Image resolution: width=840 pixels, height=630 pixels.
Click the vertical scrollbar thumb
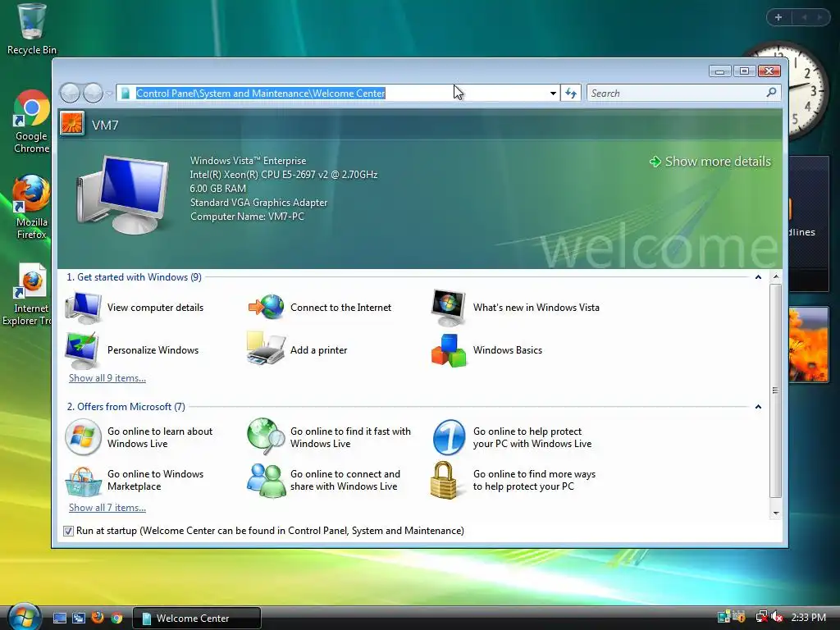click(776, 390)
